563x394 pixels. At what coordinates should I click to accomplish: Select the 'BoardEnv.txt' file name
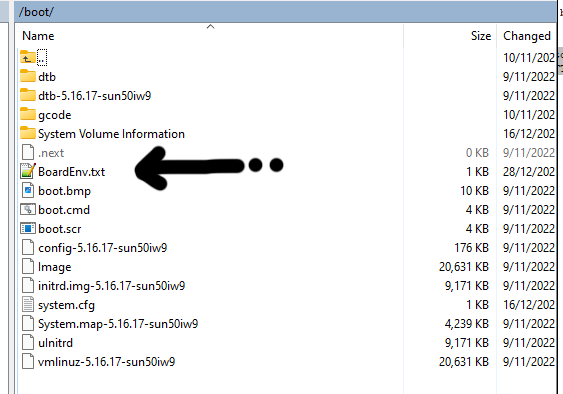(71, 172)
